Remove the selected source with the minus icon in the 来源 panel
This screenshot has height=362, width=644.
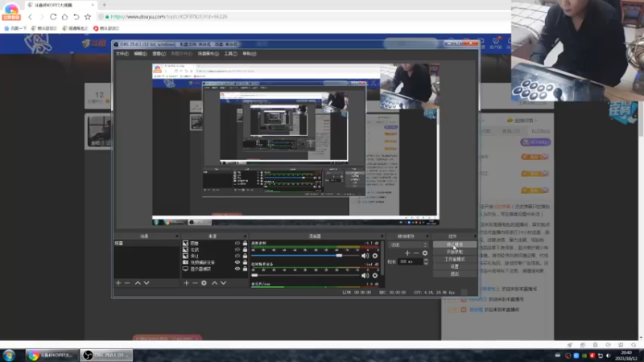(195, 283)
